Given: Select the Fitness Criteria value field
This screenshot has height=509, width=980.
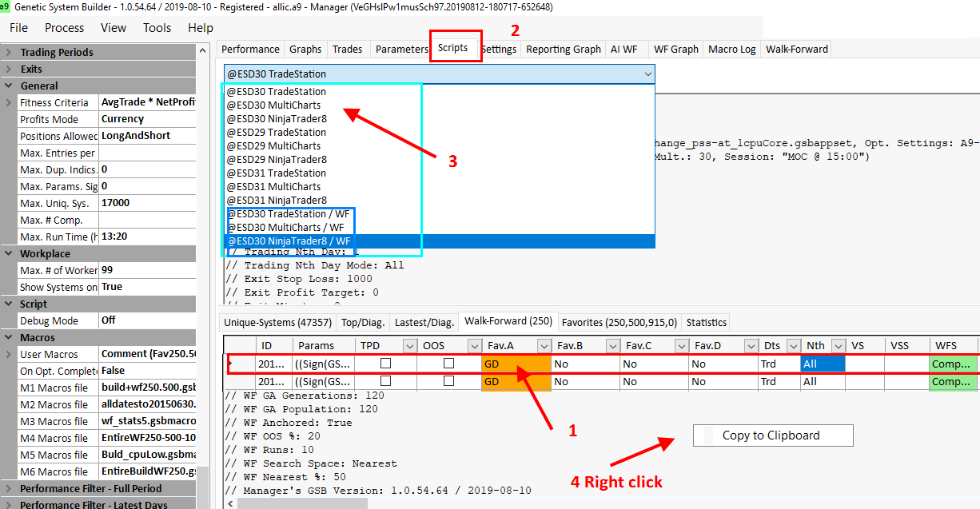Looking at the screenshot, I should (147, 102).
